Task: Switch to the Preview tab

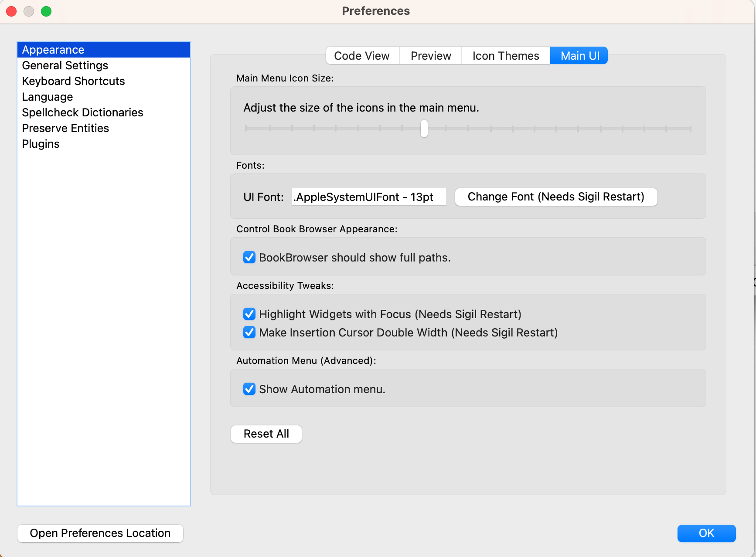Action: [431, 56]
